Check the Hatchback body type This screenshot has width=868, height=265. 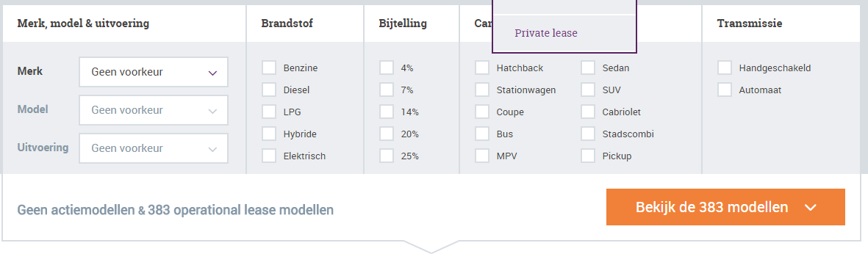(482, 68)
